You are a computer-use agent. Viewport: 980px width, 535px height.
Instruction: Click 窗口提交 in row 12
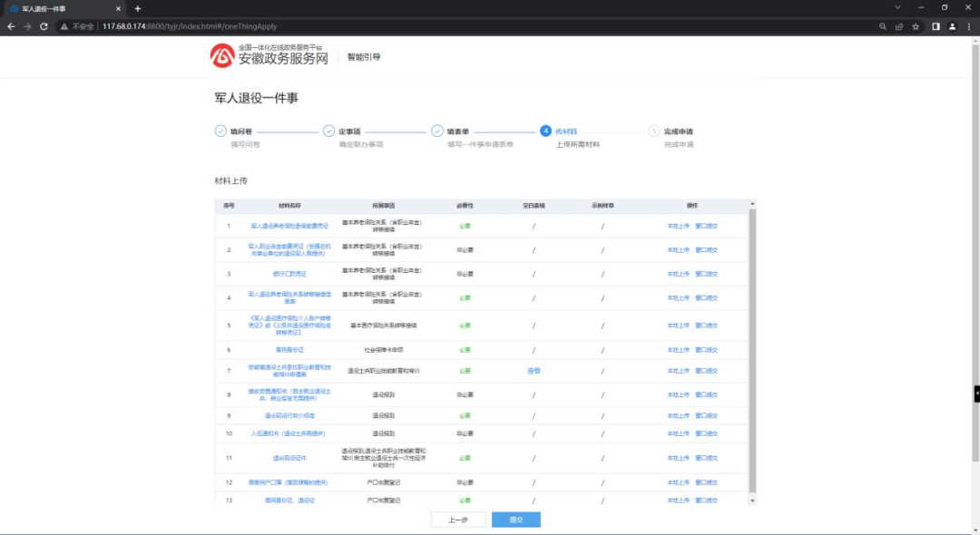[x=706, y=481]
